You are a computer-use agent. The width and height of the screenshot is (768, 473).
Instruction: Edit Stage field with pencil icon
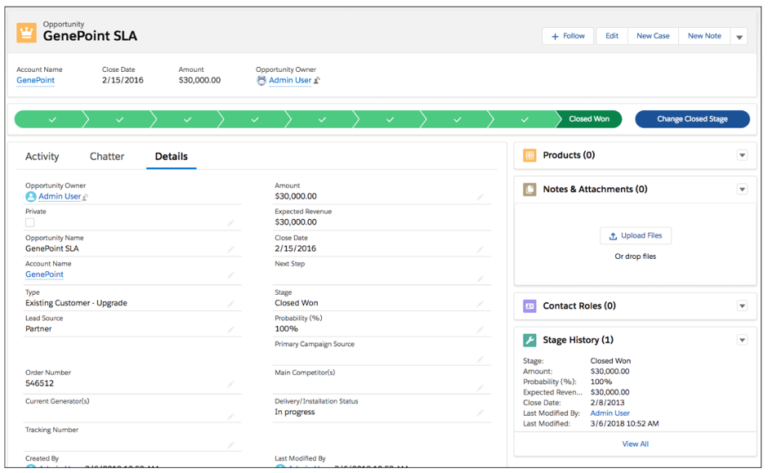(x=480, y=304)
